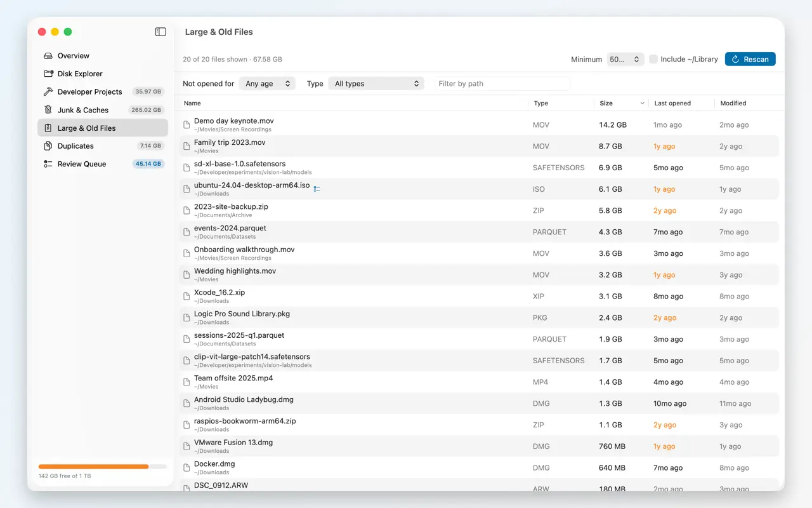
Task: Toggle the sidebar panel icon
Action: (x=160, y=32)
